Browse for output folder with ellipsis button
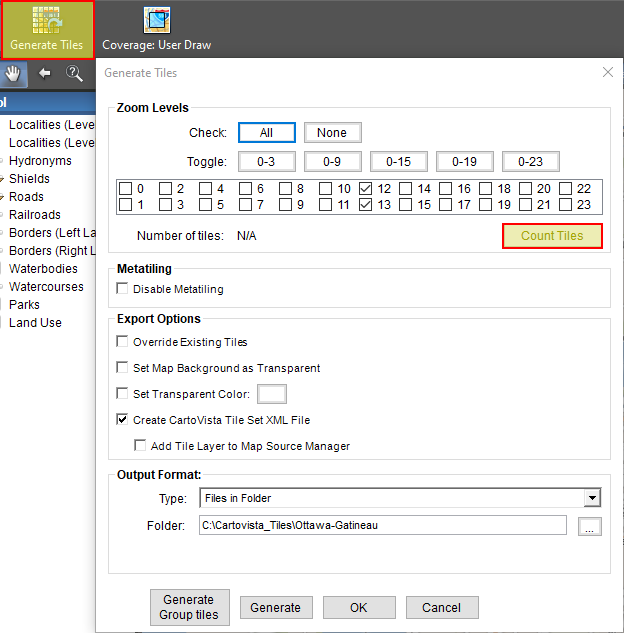This screenshot has width=624, height=633. pyautogui.click(x=590, y=526)
